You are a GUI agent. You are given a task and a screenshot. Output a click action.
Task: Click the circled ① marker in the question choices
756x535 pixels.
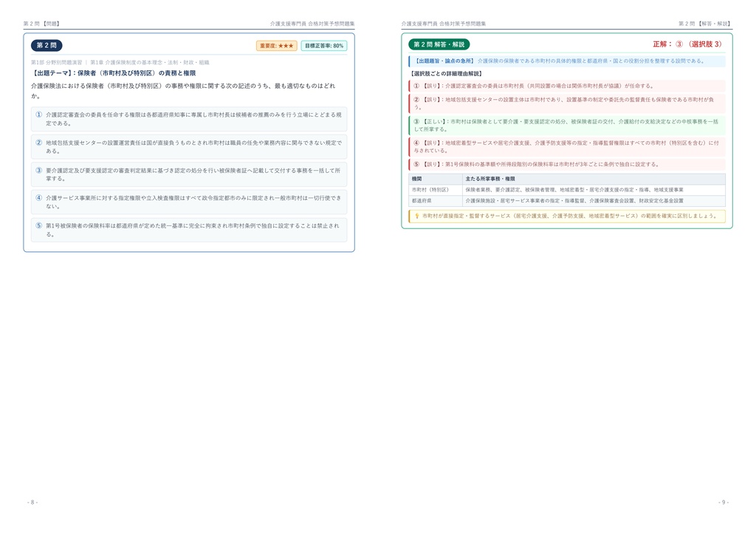[x=39, y=115]
